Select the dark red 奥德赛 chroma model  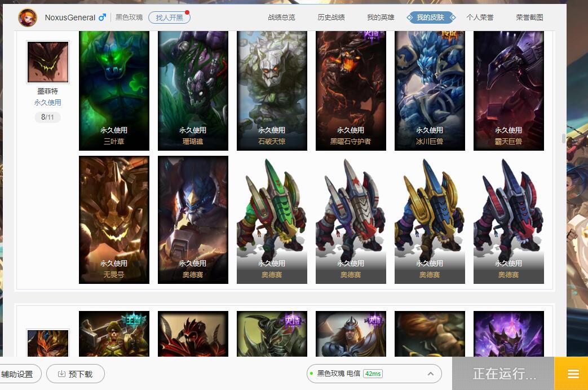pos(509,220)
